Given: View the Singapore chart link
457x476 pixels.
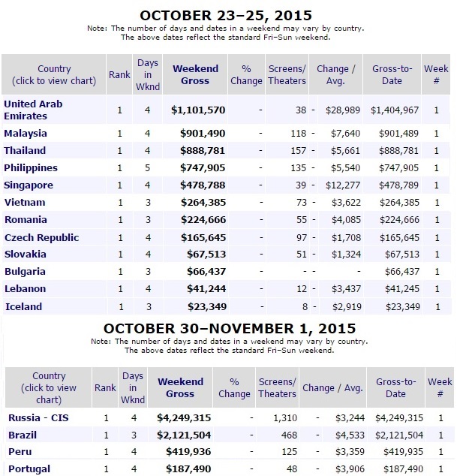Looking at the screenshot, I should pyautogui.click(x=29, y=185).
